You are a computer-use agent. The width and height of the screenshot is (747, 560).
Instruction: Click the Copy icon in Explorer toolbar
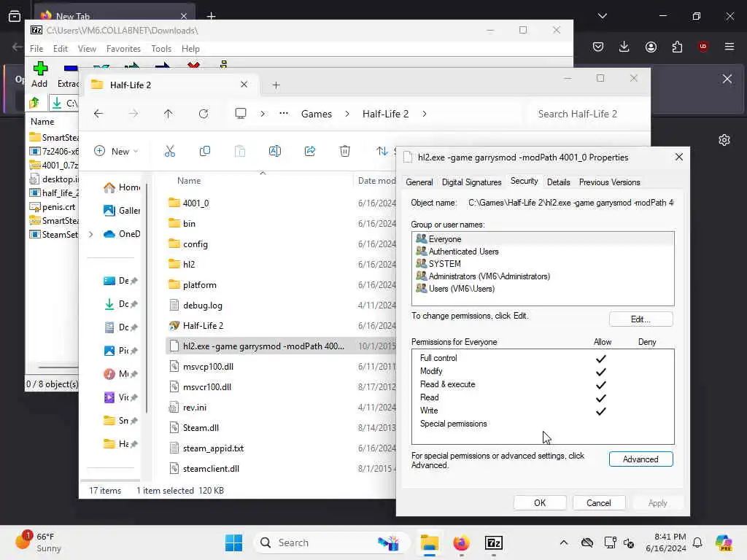click(205, 152)
